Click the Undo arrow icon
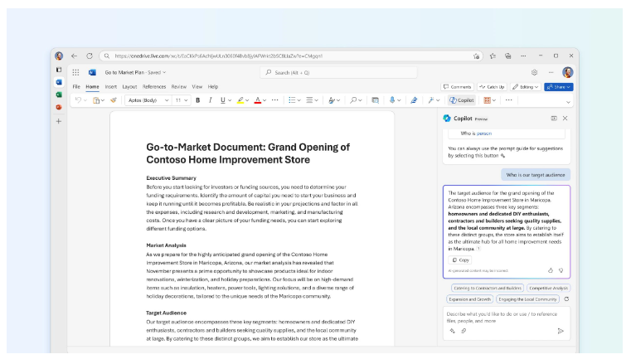 78,100
